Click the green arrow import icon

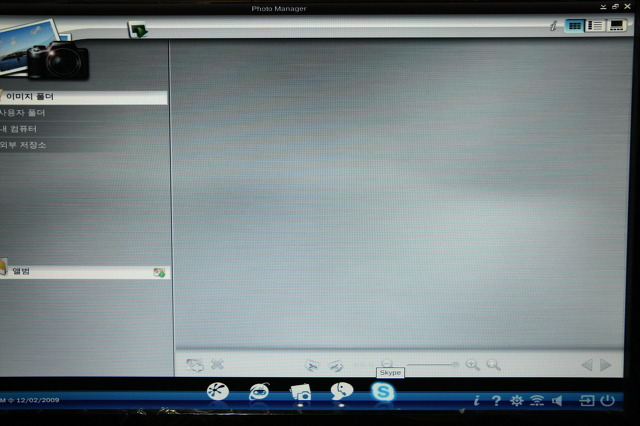point(138,30)
